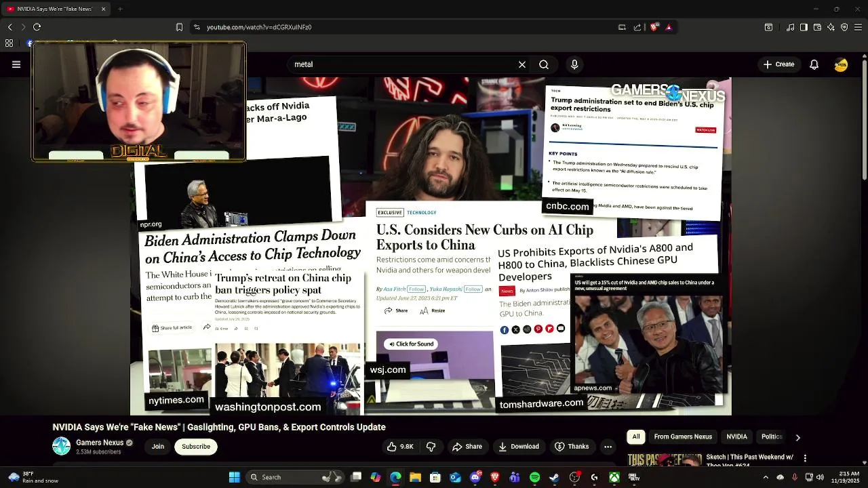Select From Gamers Nexus chip
The height and width of the screenshot is (488, 868).
683,437
